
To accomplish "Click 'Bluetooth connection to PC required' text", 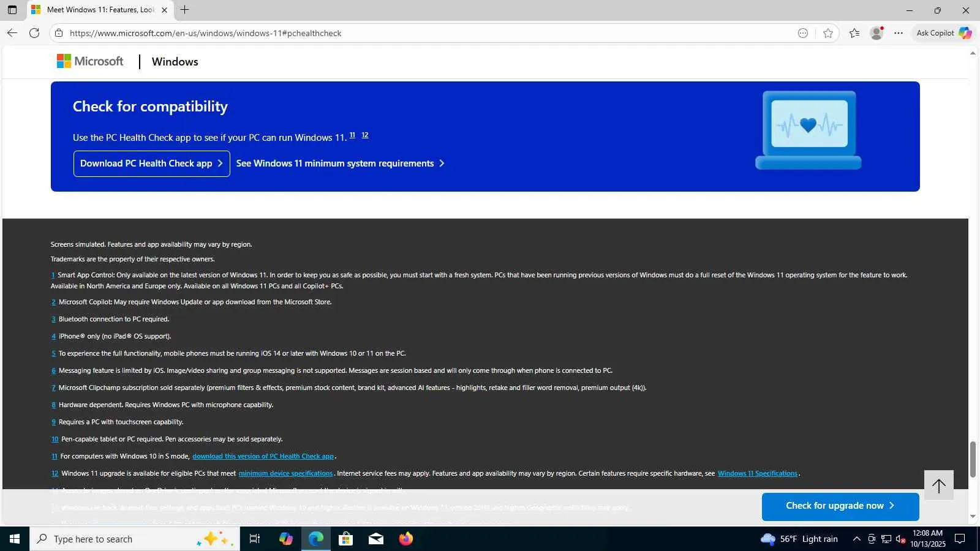I will pyautogui.click(x=114, y=320).
